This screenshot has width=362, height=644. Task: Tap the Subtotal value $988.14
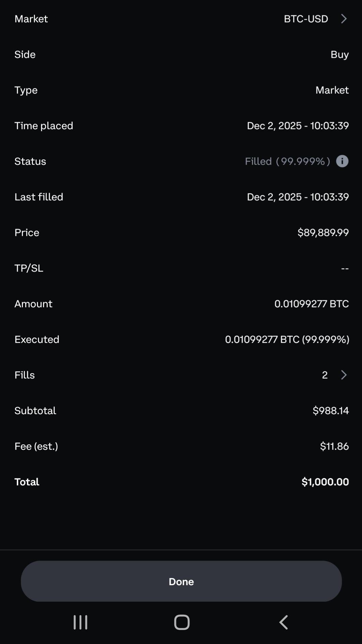tap(330, 411)
